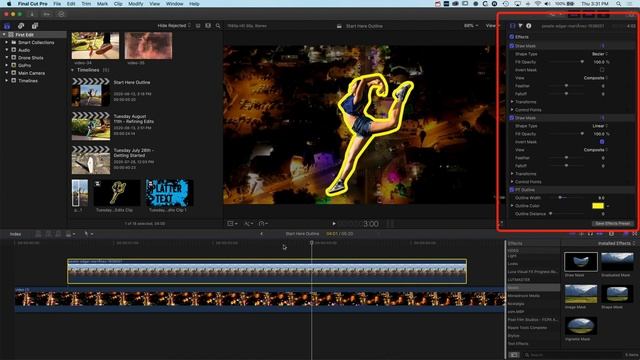Open the retime speed menu under viewer
Screen dimensions: 640x360
263,224
